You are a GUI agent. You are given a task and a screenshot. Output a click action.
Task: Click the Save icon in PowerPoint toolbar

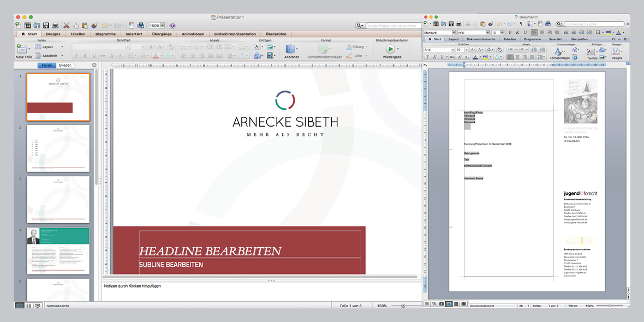pyautogui.click(x=46, y=26)
